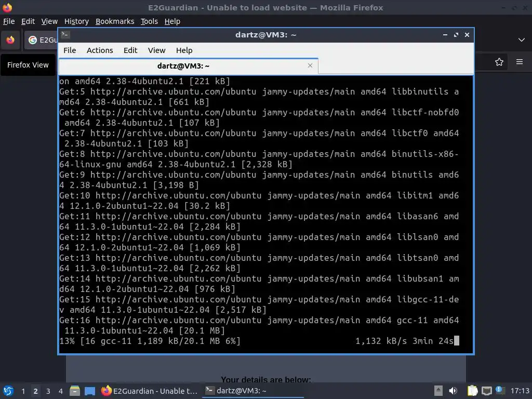The width and height of the screenshot is (532, 399).
Task: Open the terminal Actions menu
Action: point(100,50)
